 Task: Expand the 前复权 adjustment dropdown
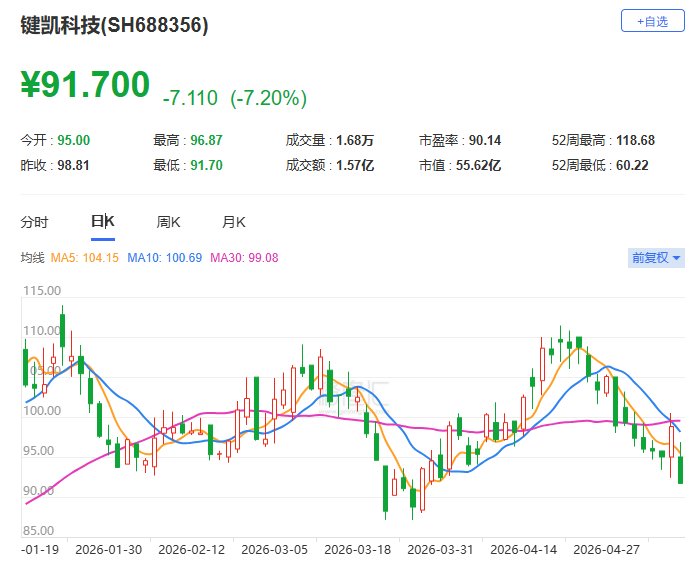pos(656,257)
